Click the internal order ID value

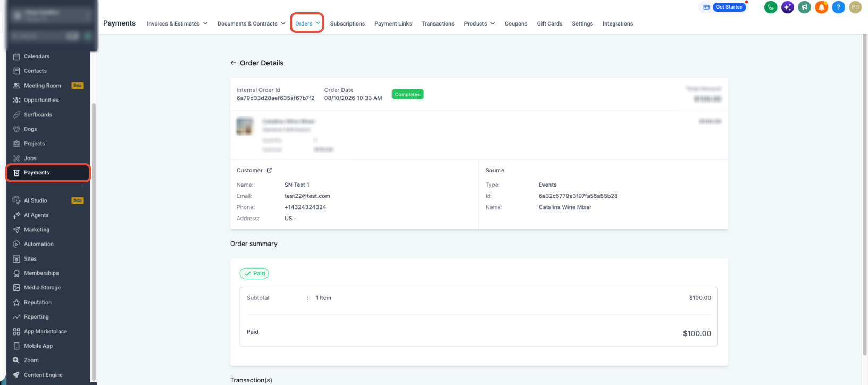(276, 98)
